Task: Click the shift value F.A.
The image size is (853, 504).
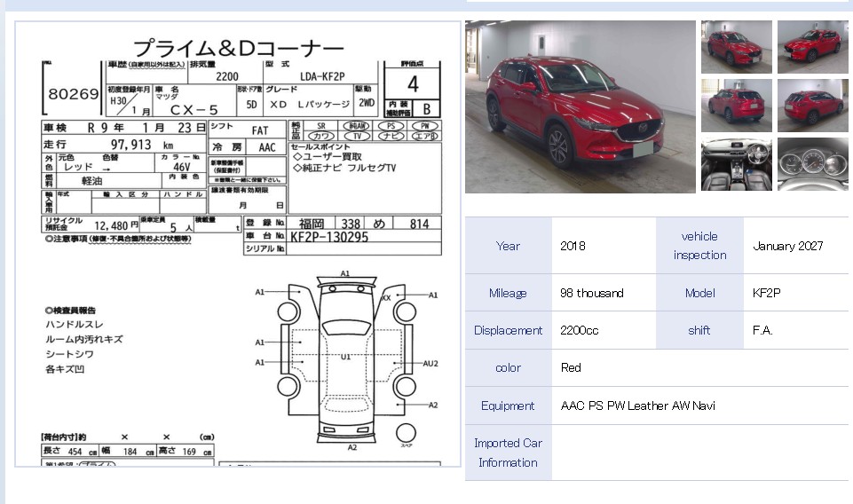Action: point(762,331)
